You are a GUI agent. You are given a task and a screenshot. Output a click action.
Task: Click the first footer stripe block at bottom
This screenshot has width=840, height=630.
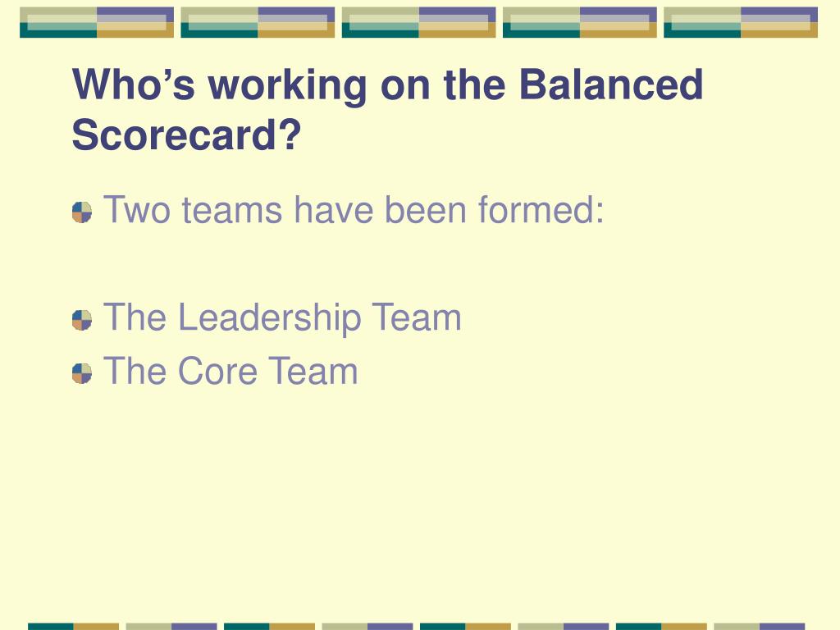pos(73,626)
